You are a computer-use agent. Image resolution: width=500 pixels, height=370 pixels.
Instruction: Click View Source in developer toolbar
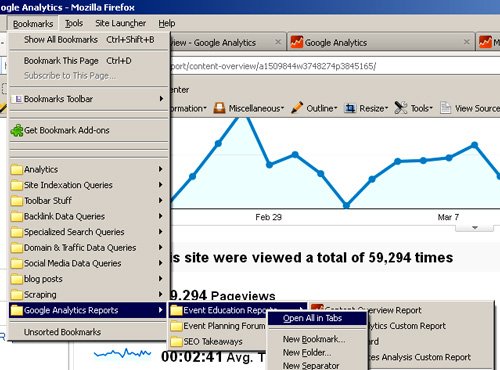point(469,108)
